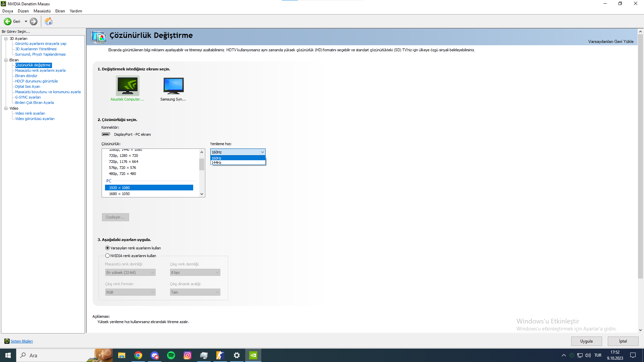
Task: Click main page scroll up arrow
Action: click(x=640, y=32)
